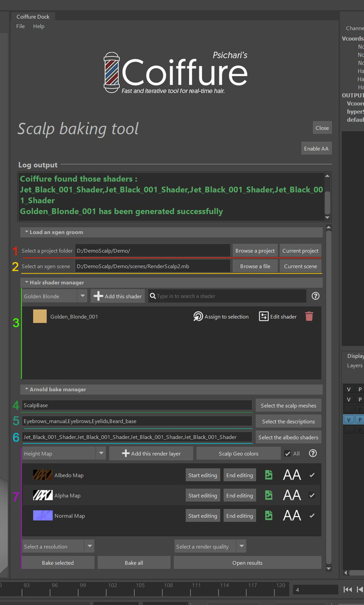Viewport: 364px width, 605px height.
Task: Open Layers menu in the side panel
Action: 355,365
